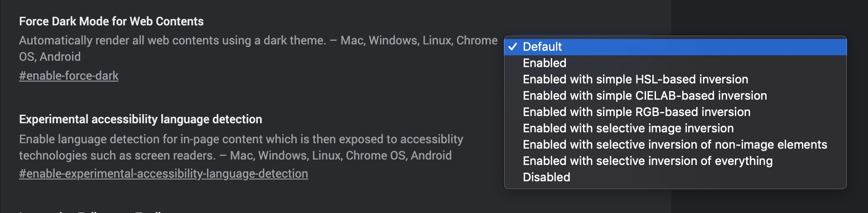Pick Enabled with simple CIELAB-based inversion
The image size is (868, 213).
[x=645, y=96]
